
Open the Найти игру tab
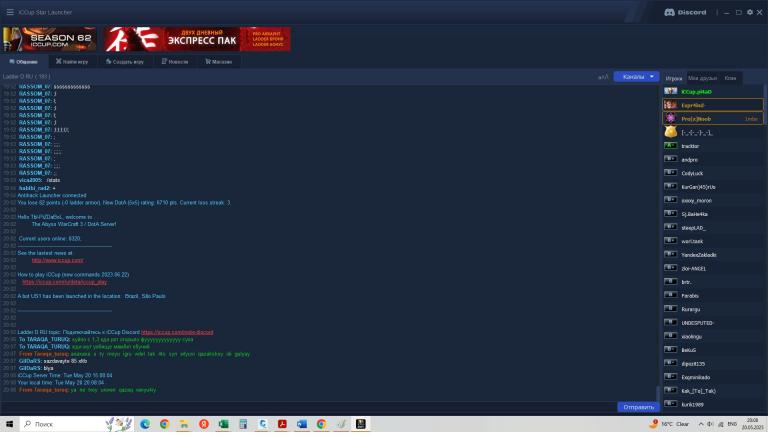[x=72, y=62]
